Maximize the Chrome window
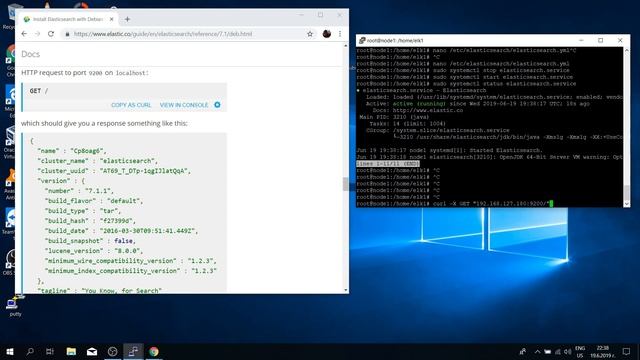This screenshot has height=360, width=640. pos(320,15)
